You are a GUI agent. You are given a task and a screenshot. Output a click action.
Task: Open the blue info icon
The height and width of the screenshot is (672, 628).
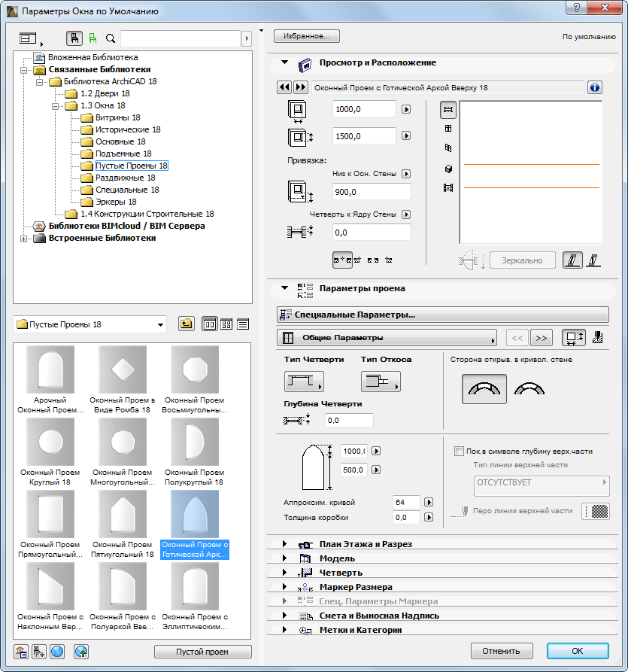[x=595, y=87]
